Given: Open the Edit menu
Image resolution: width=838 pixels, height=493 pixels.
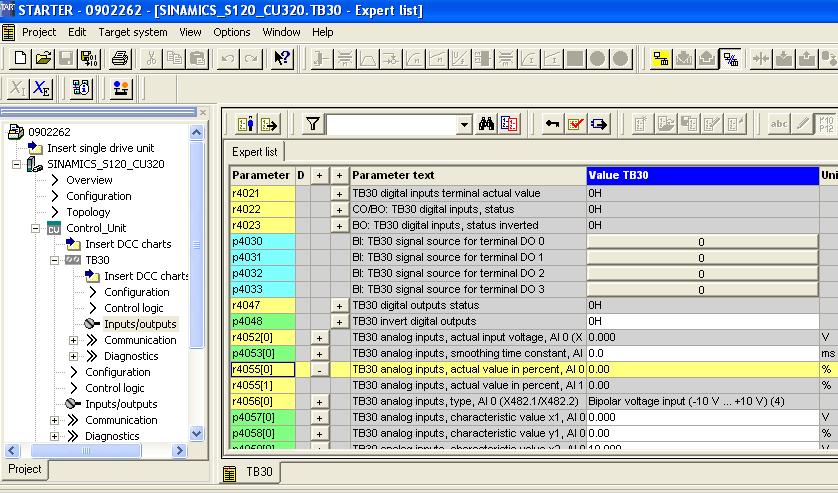Looking at the screenshot, I should [x=77, y=32].
